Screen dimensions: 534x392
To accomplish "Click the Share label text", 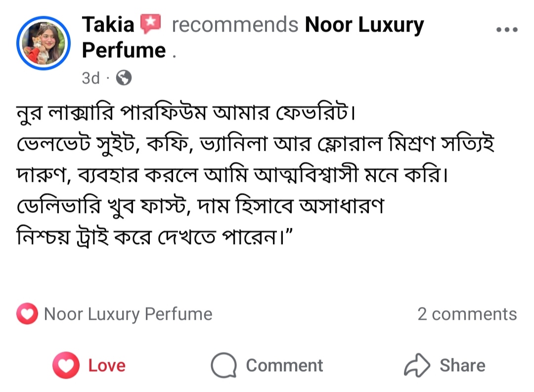I will click(462, 366).
